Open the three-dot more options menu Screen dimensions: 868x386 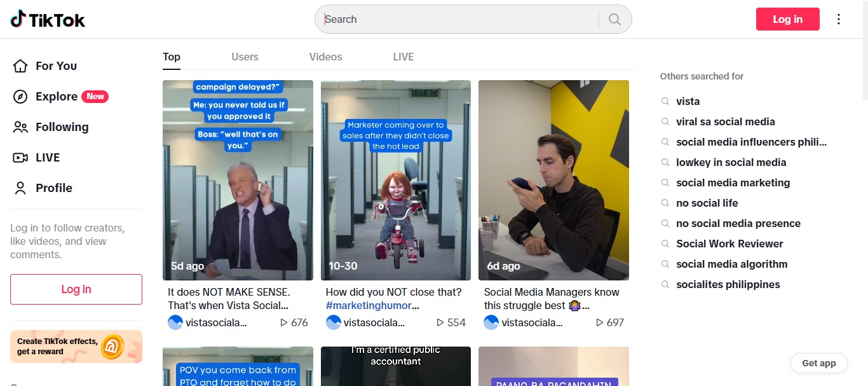click(x=839, y=19)
